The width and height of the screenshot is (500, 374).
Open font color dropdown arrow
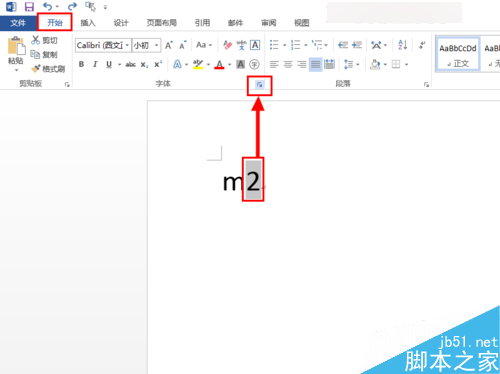230,65
